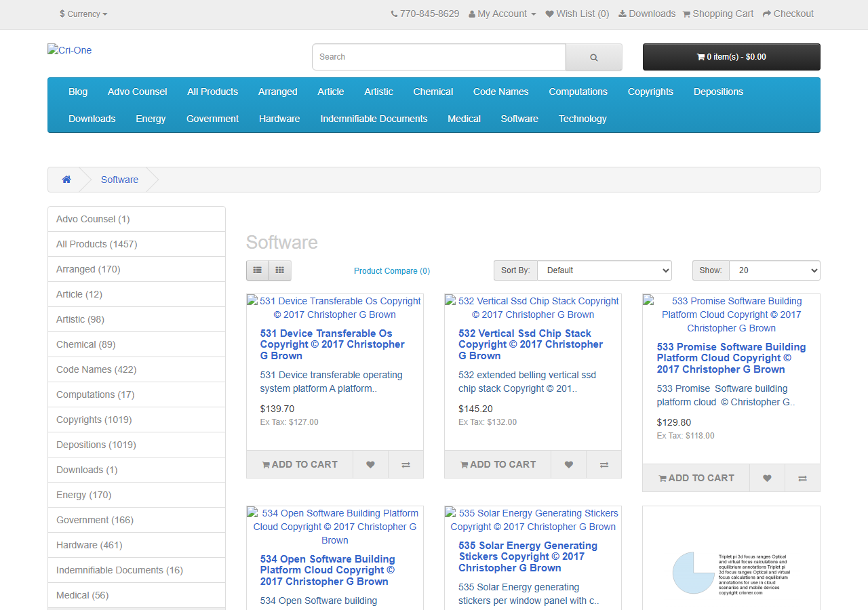The width and height of the screenshot is (868, 610).
Task: Open the Show 20 dropdown
Action: coord(774,270)
